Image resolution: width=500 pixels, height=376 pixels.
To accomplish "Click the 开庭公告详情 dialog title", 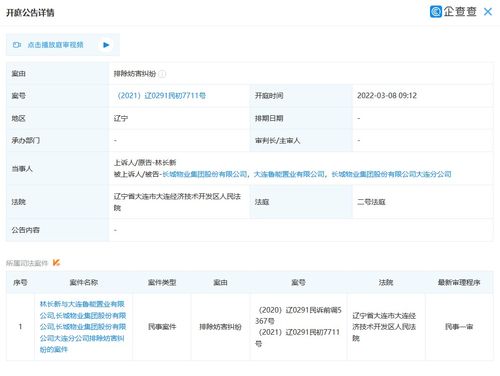I will point(30,13).
